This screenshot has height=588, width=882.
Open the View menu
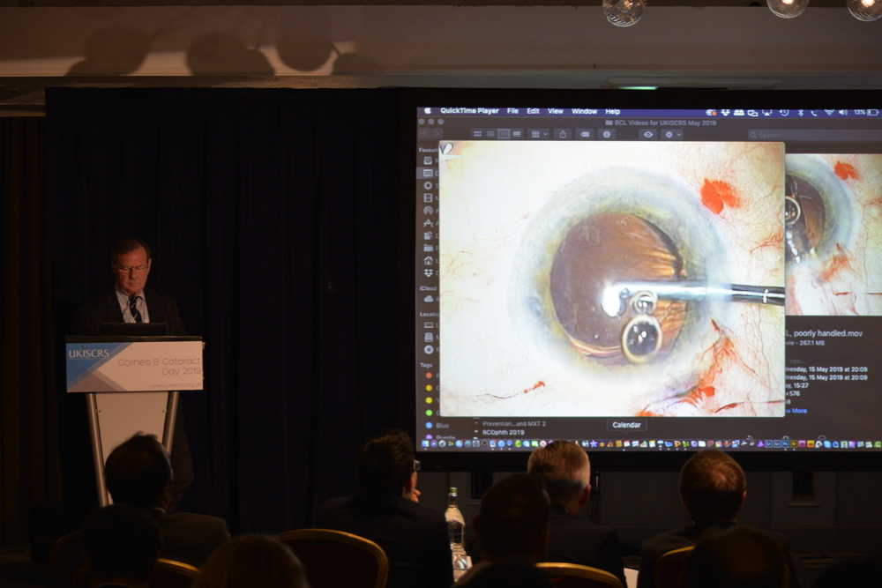[555, 111]
